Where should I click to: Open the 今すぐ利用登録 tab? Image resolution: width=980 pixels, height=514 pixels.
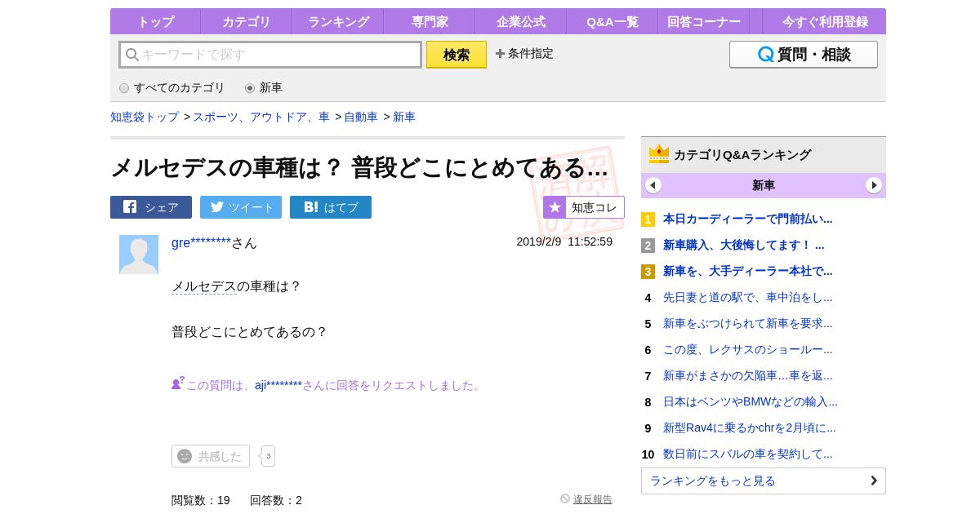(x=825, y=21)
